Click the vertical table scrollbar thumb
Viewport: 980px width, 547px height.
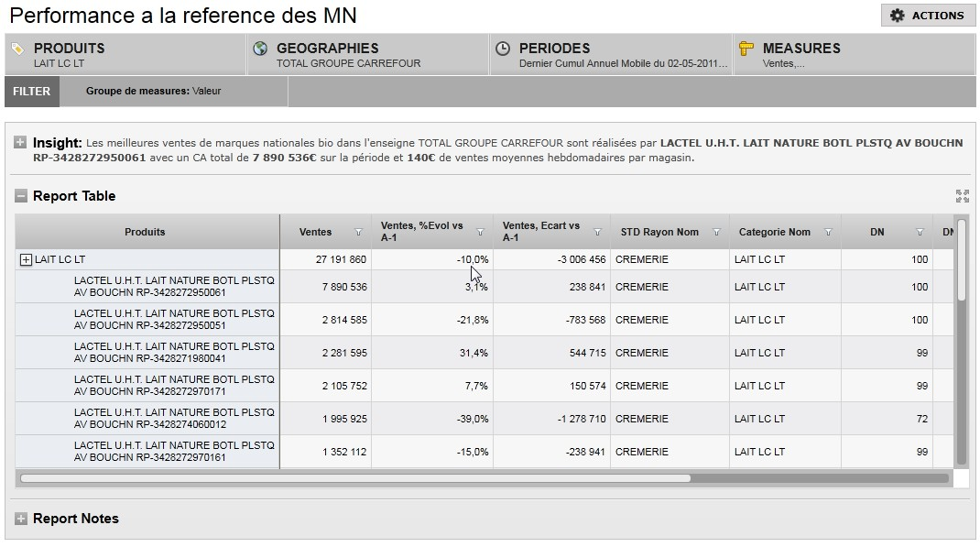tap(962, 260)
